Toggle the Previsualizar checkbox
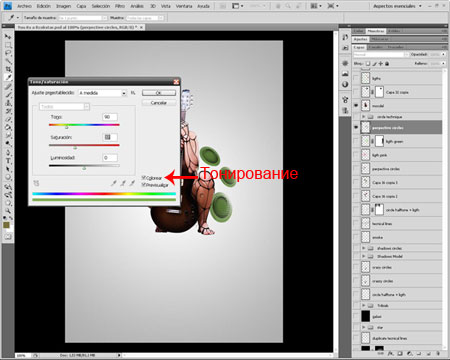 (x=144, y=185)
